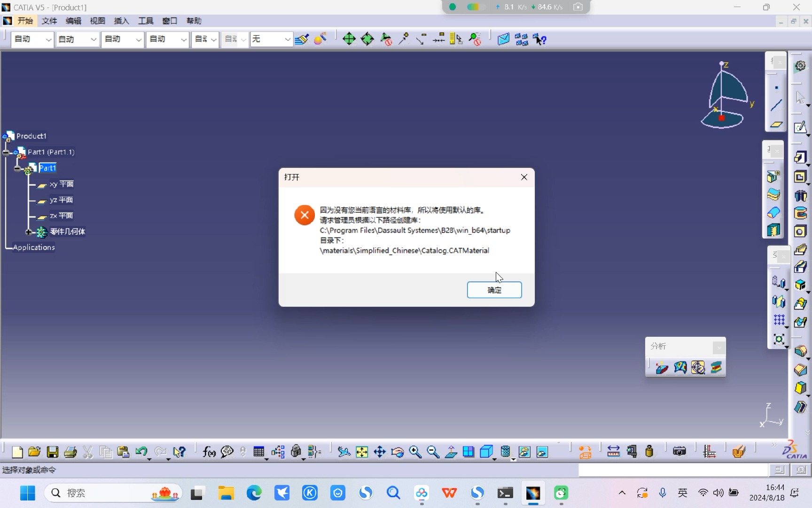This screenshot has height=508, width=812.
Task: Open the 插入 menu
Action: point(121,21)
